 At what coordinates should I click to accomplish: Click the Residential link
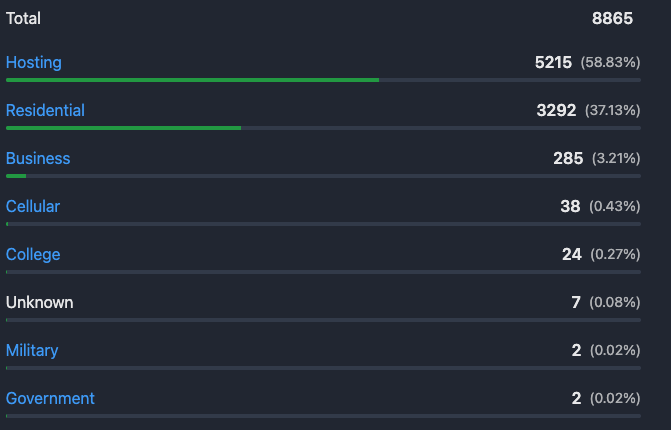click(x=45, y=110)
